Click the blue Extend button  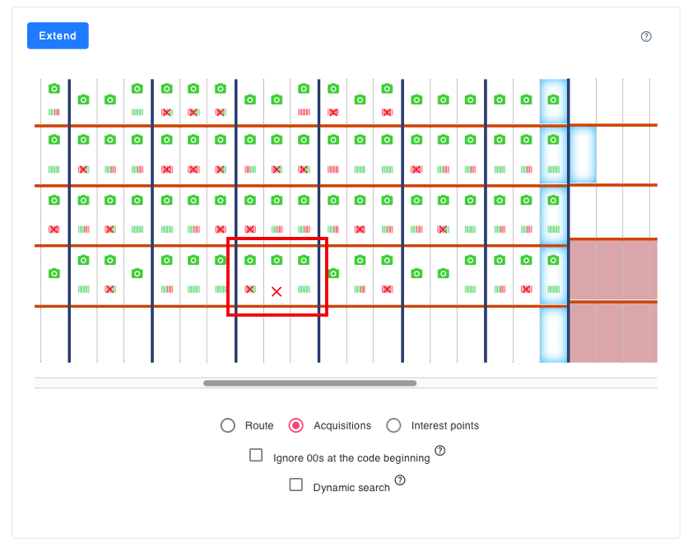click(x=57, y=36)
